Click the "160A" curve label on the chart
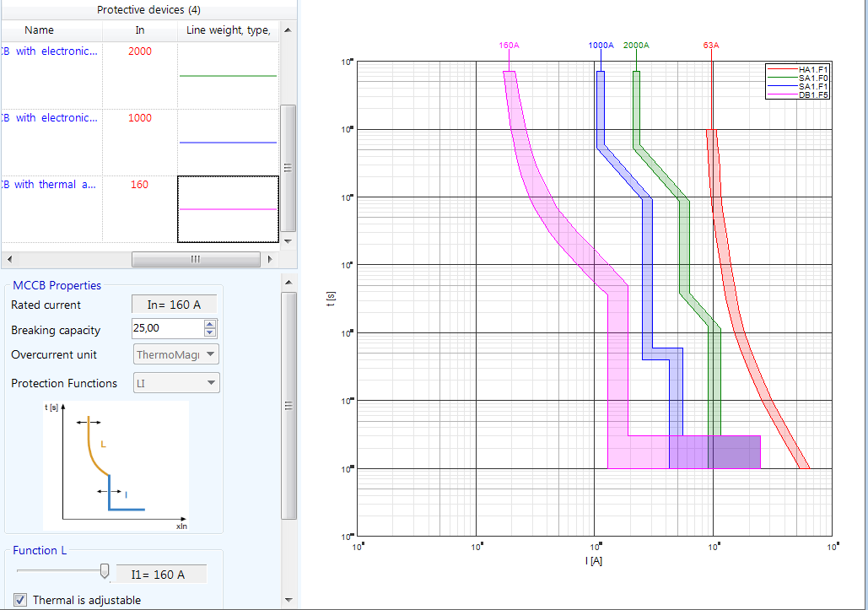Viewport: 868px width, 610px height. click(507, 46)
